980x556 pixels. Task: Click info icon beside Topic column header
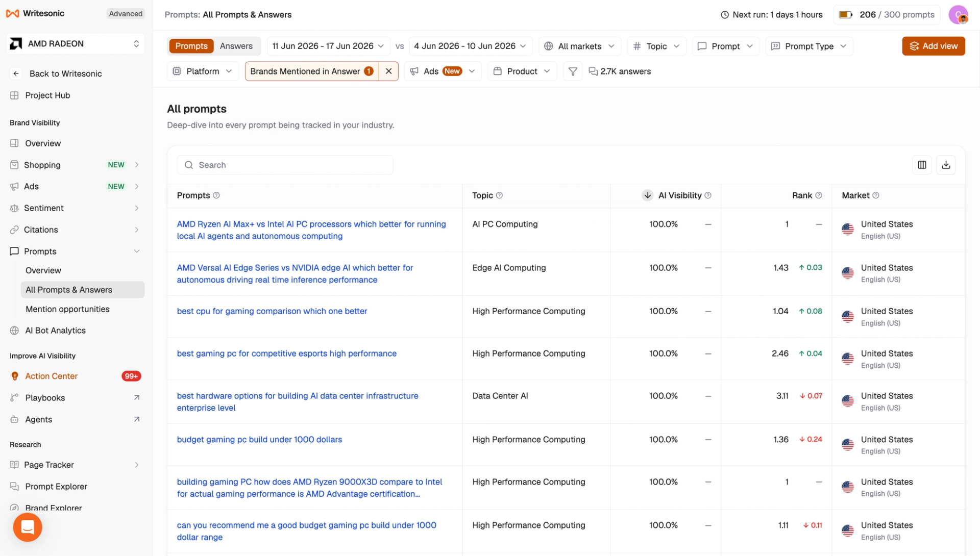click(x=499, y=195)
